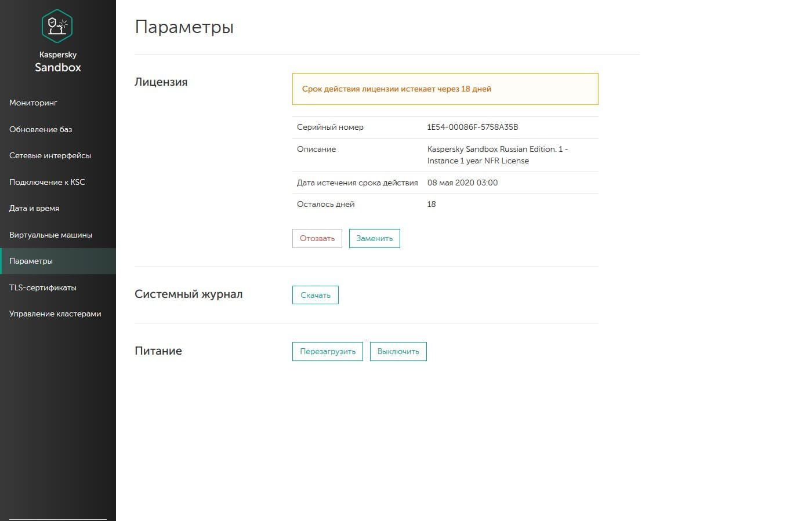Click the Выключить power button

pyautogui.click(x=398, y=351)
